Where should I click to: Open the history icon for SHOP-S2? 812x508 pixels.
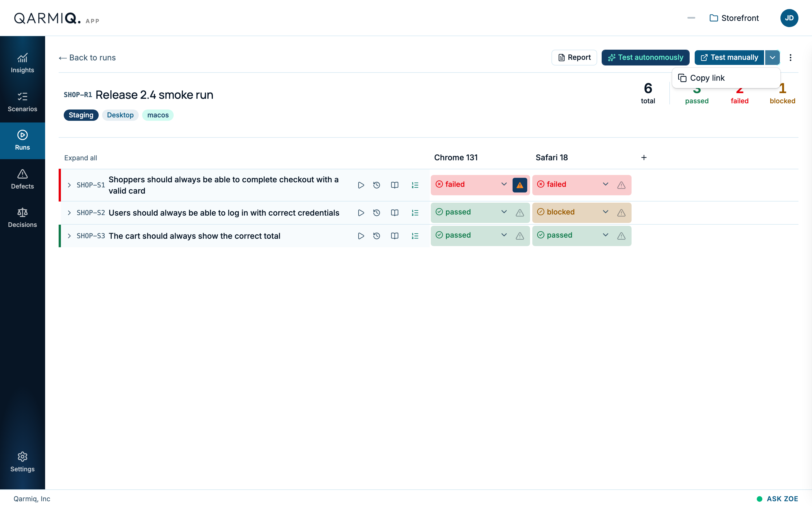(x=376, y=213)
